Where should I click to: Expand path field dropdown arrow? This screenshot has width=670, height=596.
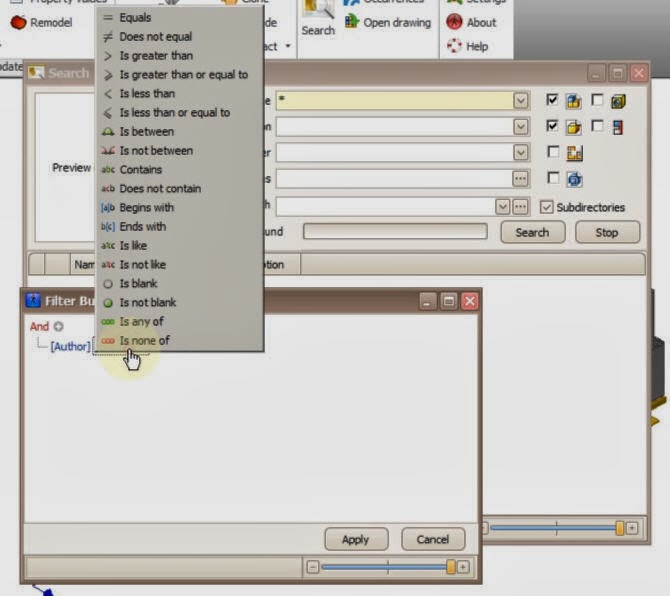(x=502, y=207)
